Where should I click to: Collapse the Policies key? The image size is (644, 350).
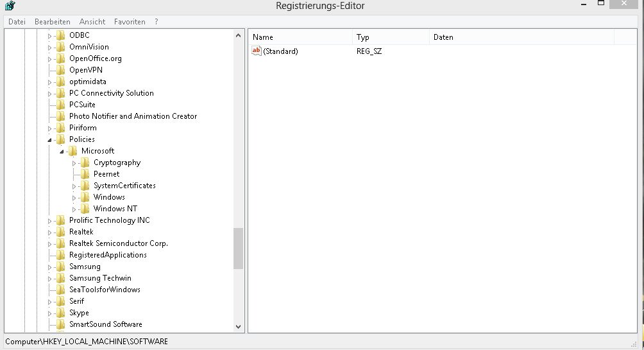[49, 140]
